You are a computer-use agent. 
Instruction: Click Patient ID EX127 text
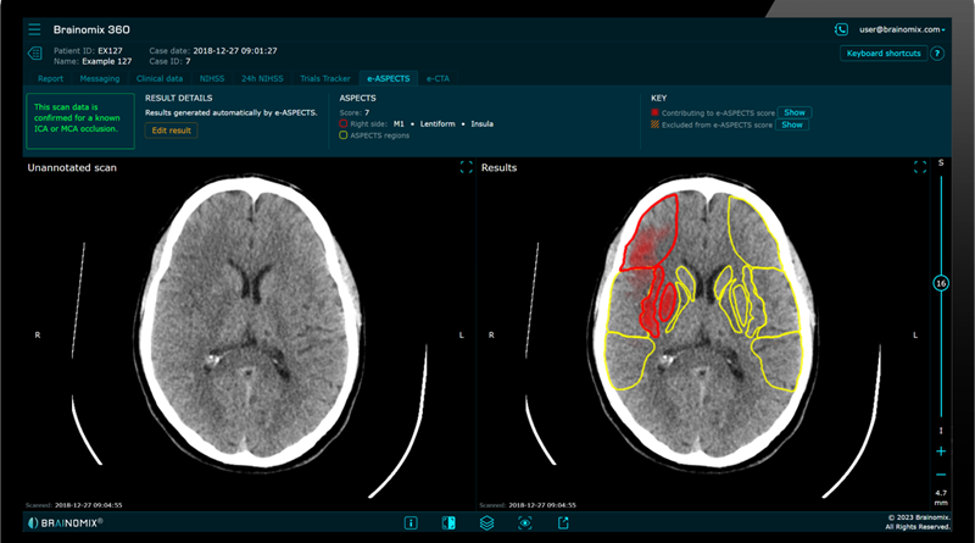point(88,51)
